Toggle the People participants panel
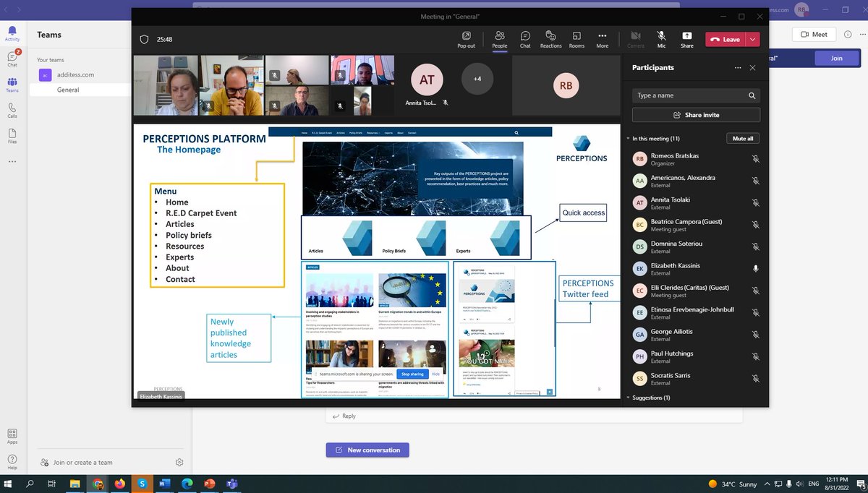 500,39
